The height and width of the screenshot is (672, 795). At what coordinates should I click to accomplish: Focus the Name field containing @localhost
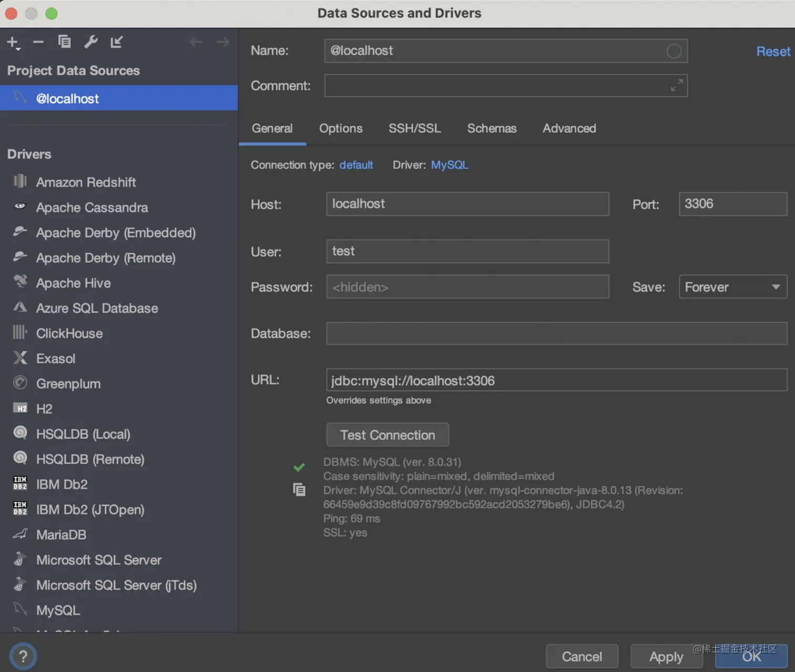pos(506,51)
